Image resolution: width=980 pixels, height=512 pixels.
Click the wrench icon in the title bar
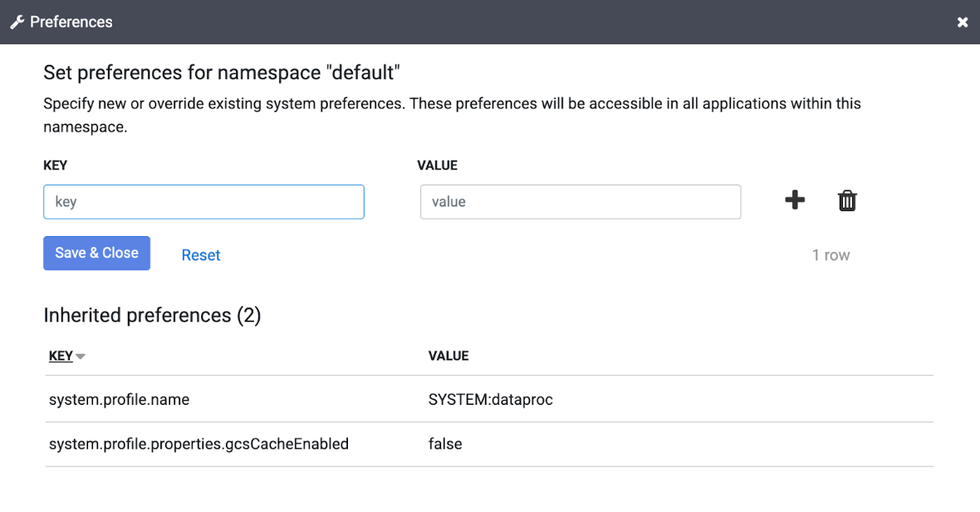pyautogui.click(x=17, y=22)
